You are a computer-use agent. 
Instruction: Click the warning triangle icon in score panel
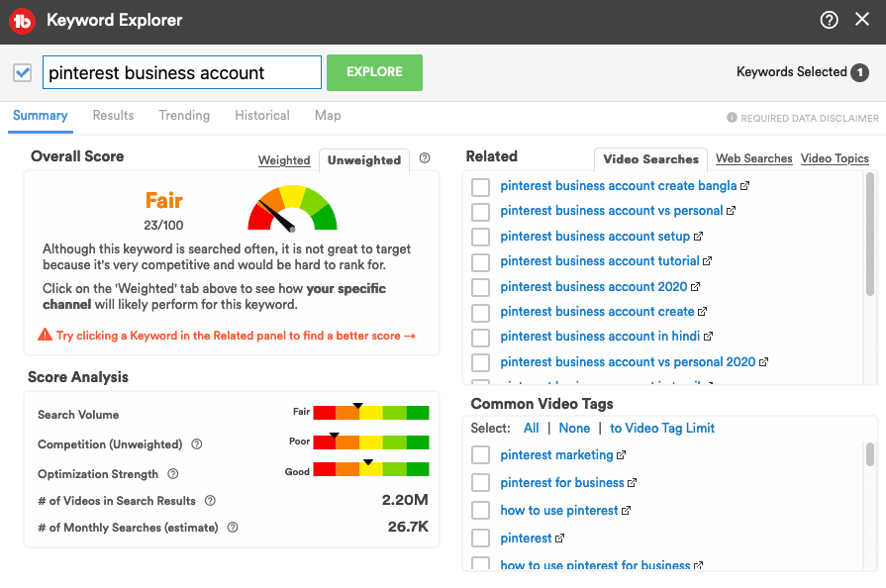click(x=46, y=335)
